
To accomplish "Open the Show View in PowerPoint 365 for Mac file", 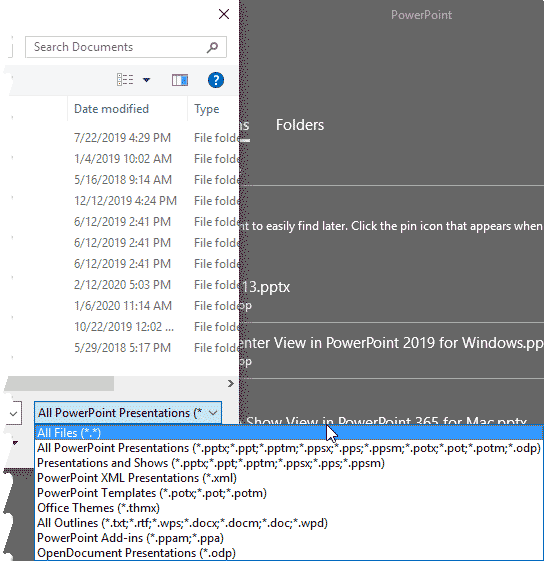I will point(387,421).
